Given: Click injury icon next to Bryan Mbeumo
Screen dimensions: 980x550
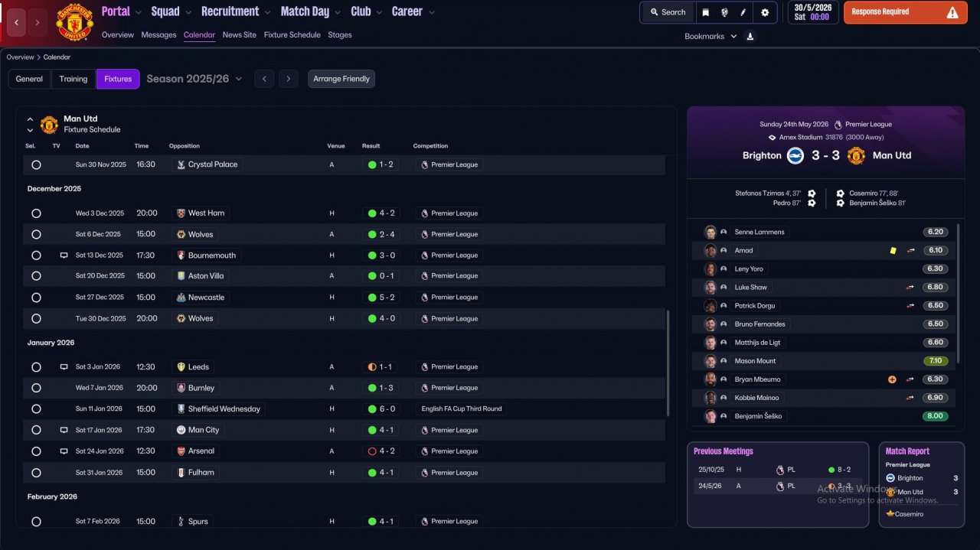Looking at the screenshot, I should point(892,379).
